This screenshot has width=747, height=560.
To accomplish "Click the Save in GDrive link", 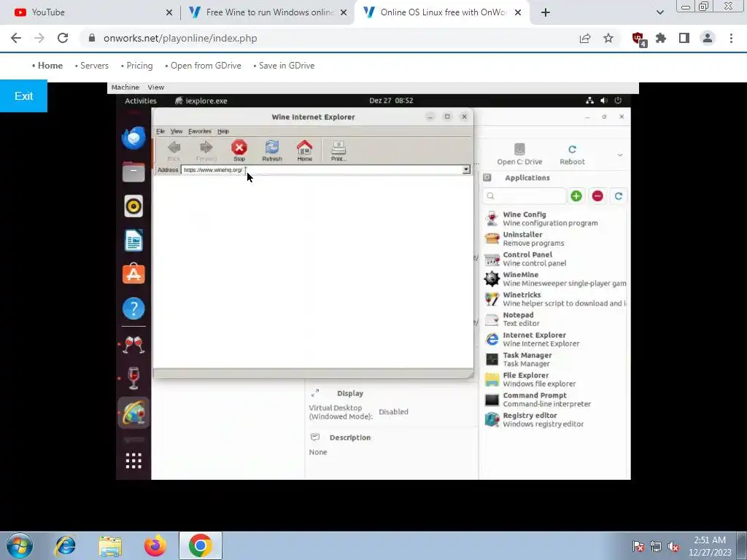I will point(287,66).
